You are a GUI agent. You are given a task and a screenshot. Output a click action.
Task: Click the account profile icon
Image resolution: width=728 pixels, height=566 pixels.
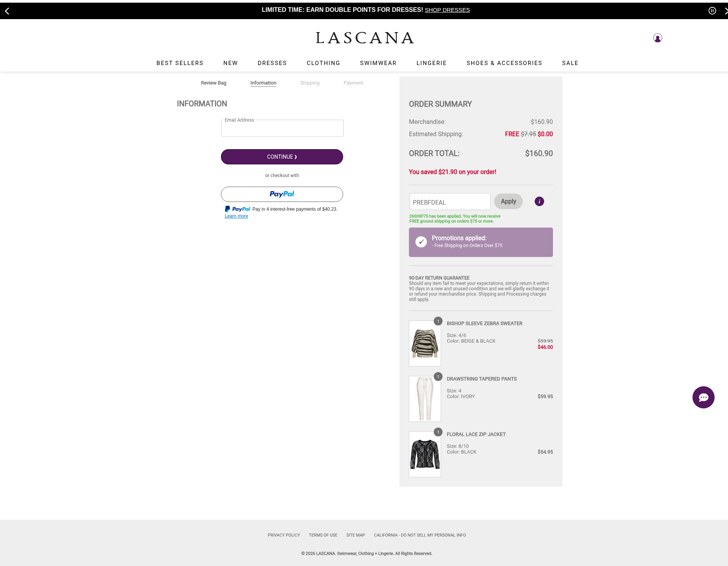[x=657, y=38]
